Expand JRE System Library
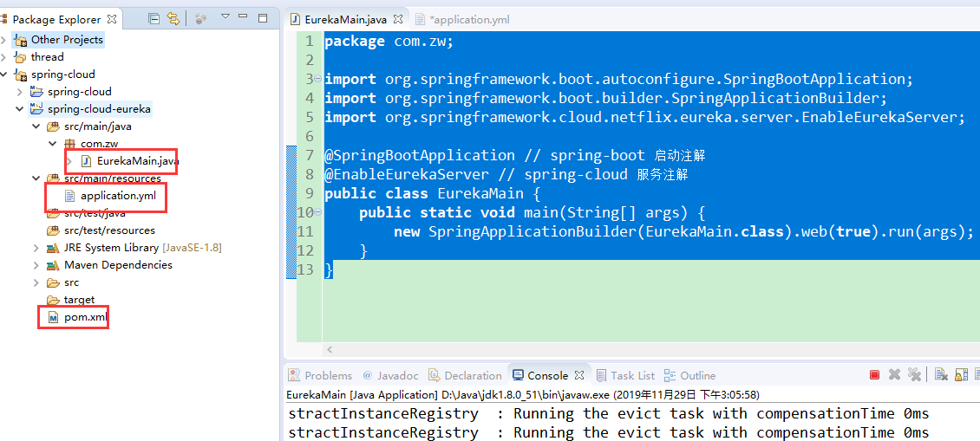The image size is (980, 441). (36, 248)
